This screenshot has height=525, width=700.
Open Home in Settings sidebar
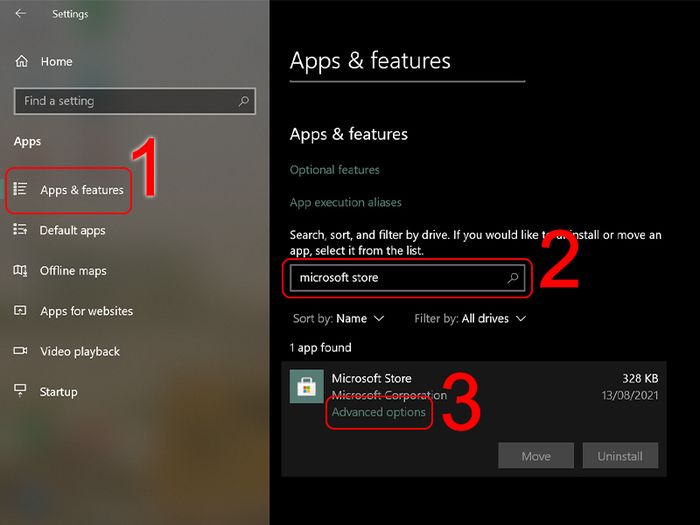pyautogui.click(x=56, y=62)
